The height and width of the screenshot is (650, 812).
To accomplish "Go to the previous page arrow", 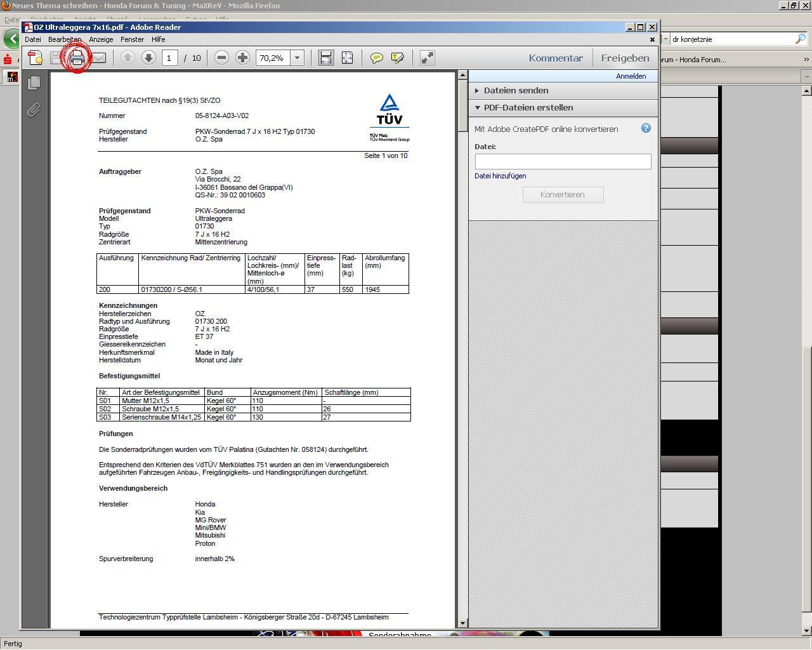I will point(128,58).
